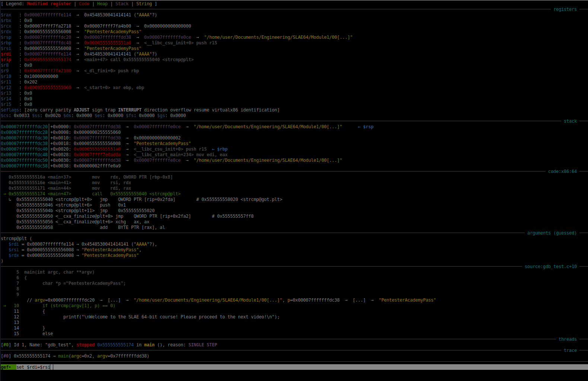The height and width of the screenshot is (381, 588).
Task: Click the thread name "gdb_test"
Action: [x=58, y=345]
